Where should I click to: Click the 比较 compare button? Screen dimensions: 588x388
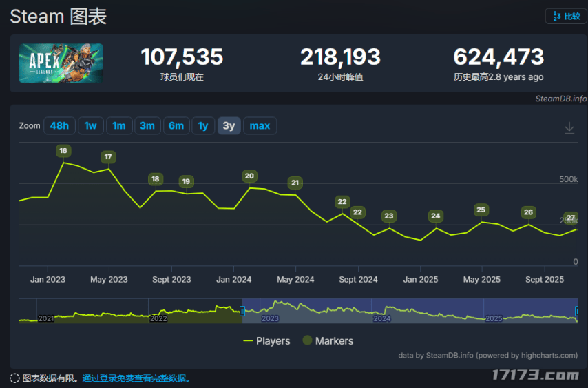click(x=566, y=17)
